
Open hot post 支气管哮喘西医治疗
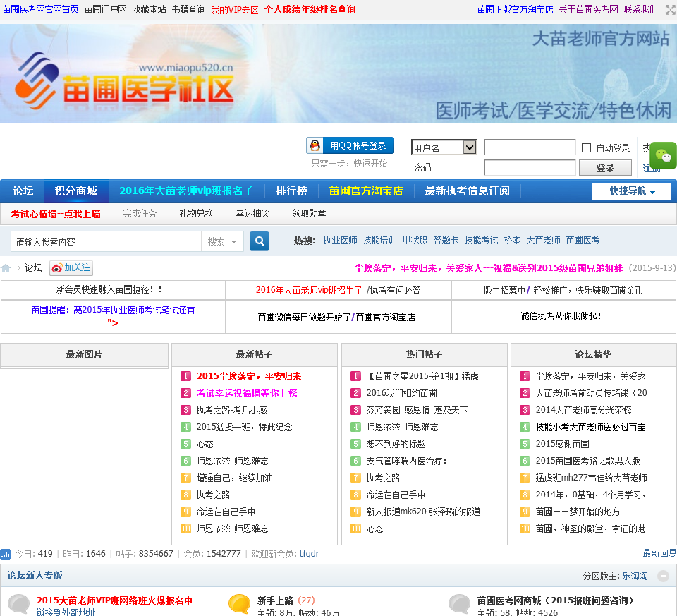tap(406, 461)
